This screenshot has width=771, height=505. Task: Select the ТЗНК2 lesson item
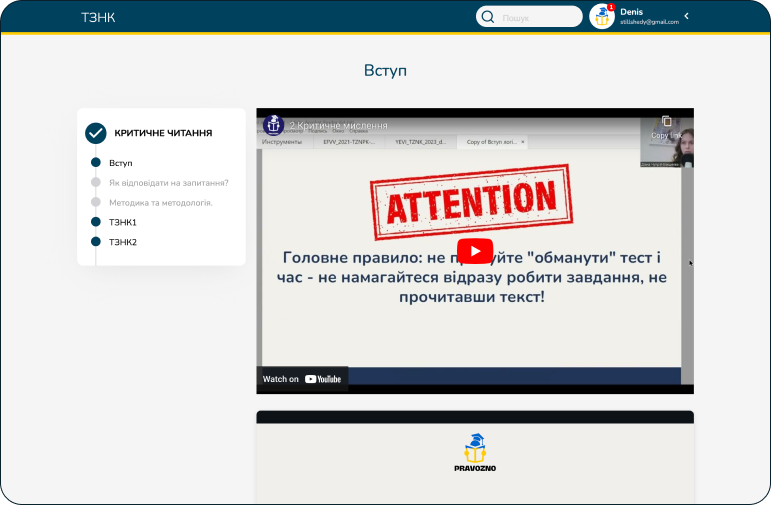tap(122, 242)
